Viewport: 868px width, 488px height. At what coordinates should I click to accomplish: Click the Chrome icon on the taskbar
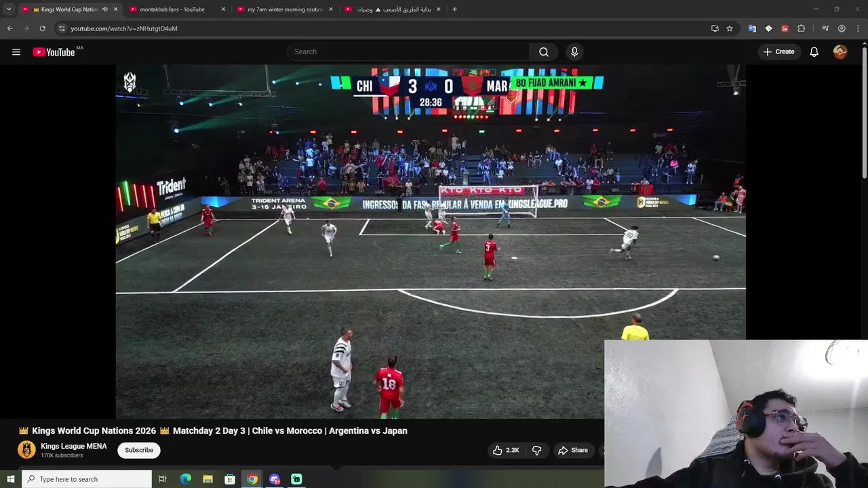252,479
